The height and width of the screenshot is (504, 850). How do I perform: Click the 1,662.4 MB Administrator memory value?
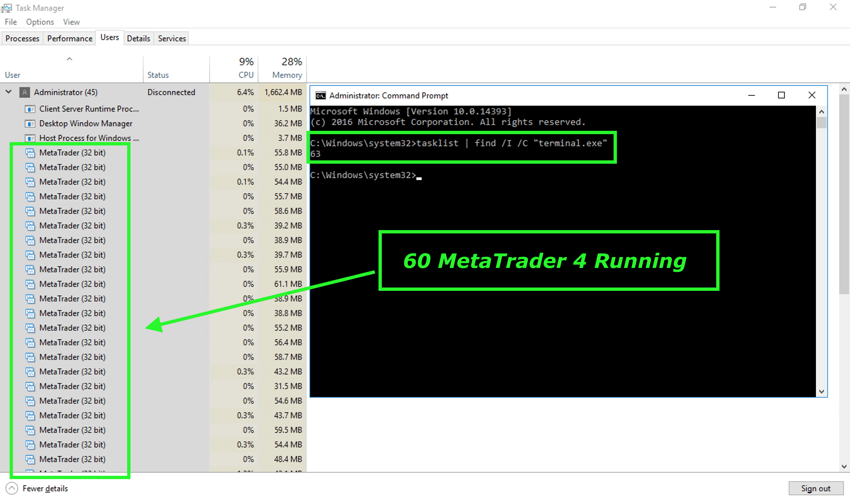(283, 92)
